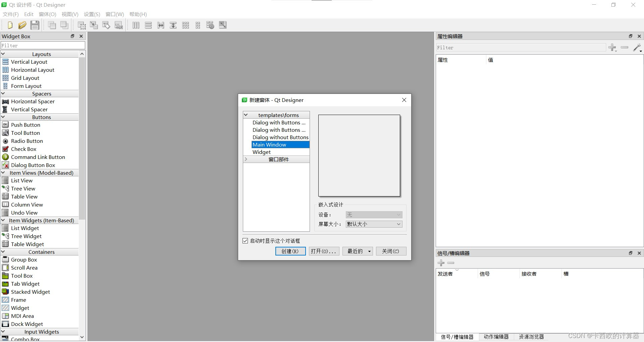Image resolution: width=644 pixels, height=342 pixels.
Task: Collapse the templates\forms category
Action: pyautogui.click(x=246, y=115)
